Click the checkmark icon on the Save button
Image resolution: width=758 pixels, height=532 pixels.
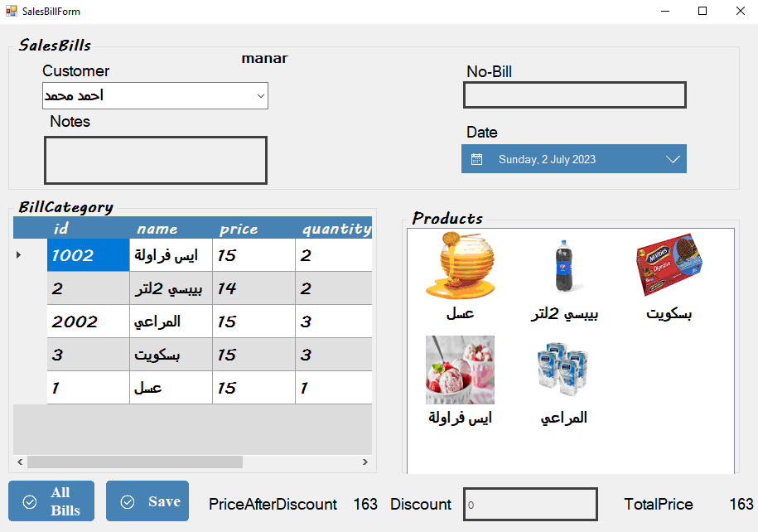pyautogui.click(x=128, y=501)
